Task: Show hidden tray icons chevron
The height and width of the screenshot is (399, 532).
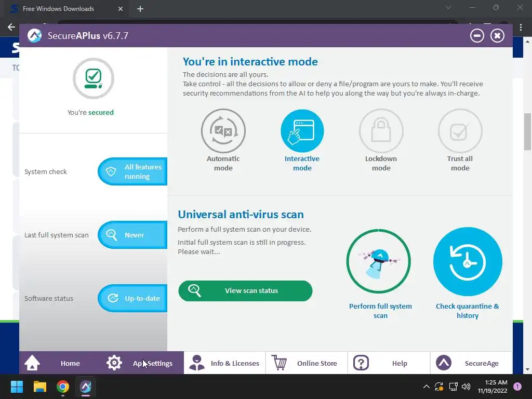Action: (x=427, y=387)
